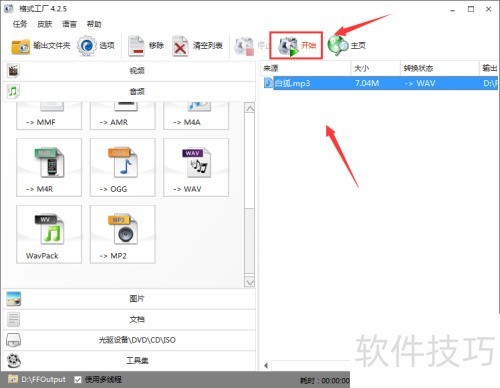Select the -> M4A audio format
The width and height of the screenshot is (500, 388).
196,116
